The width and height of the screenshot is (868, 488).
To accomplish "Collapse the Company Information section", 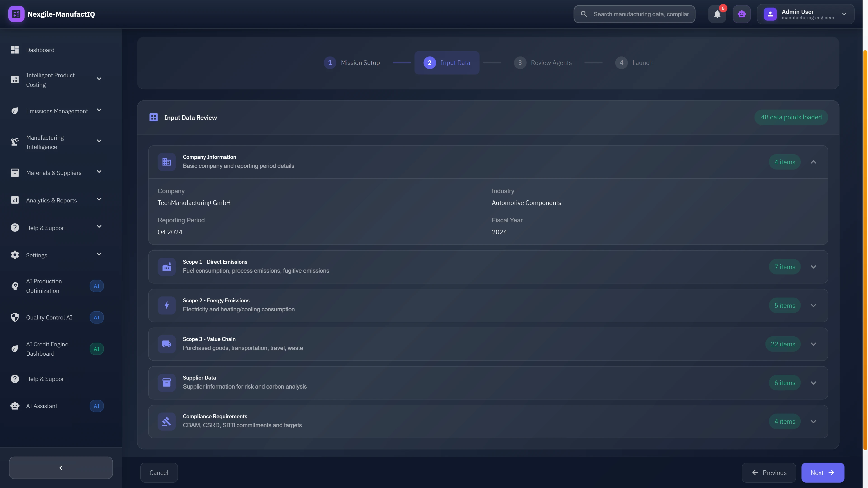I will tap(814, 162).
